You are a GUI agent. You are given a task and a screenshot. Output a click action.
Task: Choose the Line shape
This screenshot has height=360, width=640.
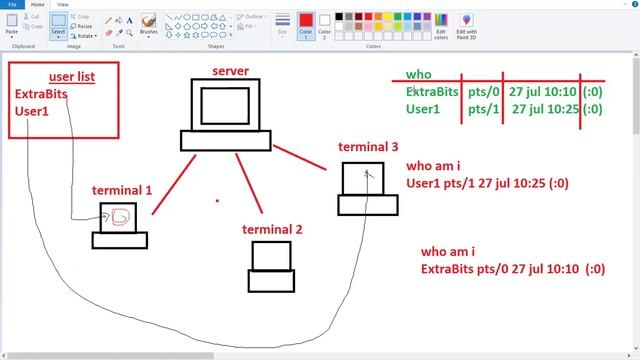[x=169, y=18]
